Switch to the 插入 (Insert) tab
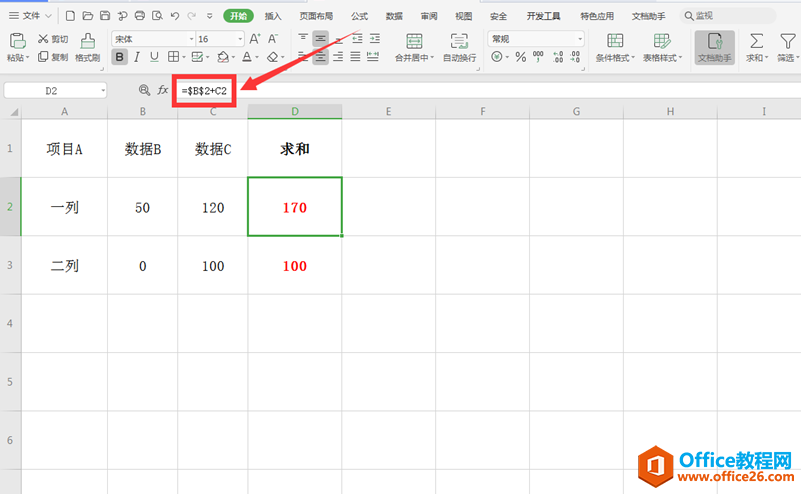The width and height of the screenshot is (801, 494). [x=273, y=16]
